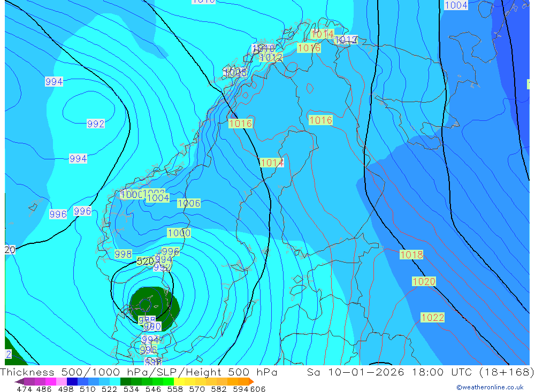The image size is (535, 392).
Task: Click the 'Thickness 500/1000 hPa/SLP/Height 500 hPa' title
Action: (139, 372)
